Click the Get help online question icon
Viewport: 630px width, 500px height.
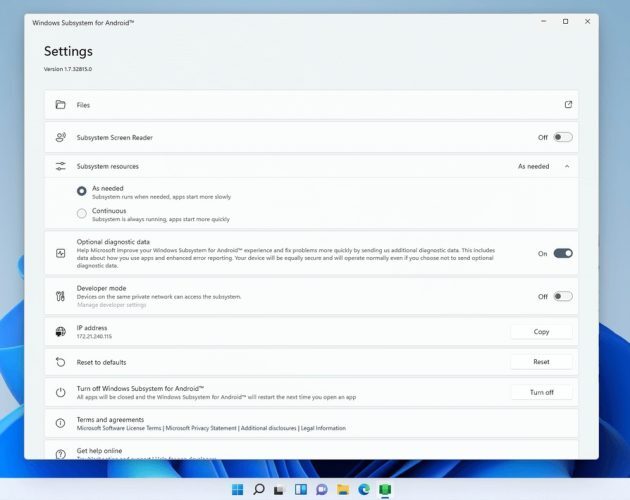tap(60, 454)
